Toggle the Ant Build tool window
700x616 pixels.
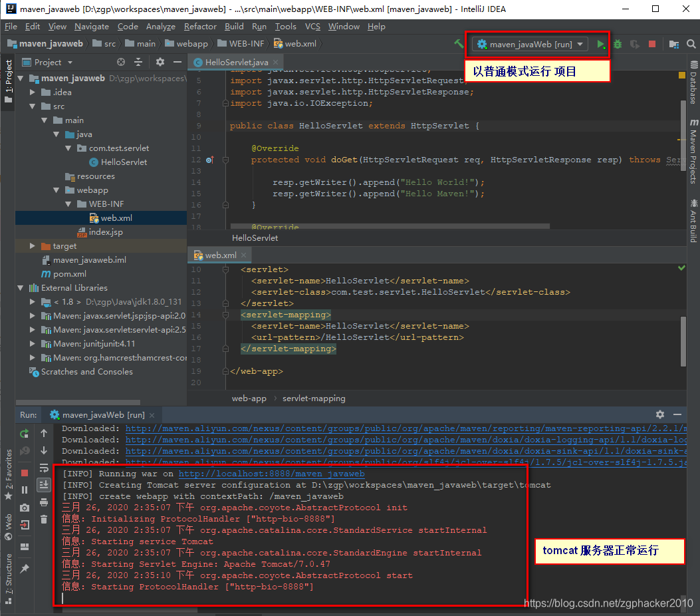click(693, 221)
